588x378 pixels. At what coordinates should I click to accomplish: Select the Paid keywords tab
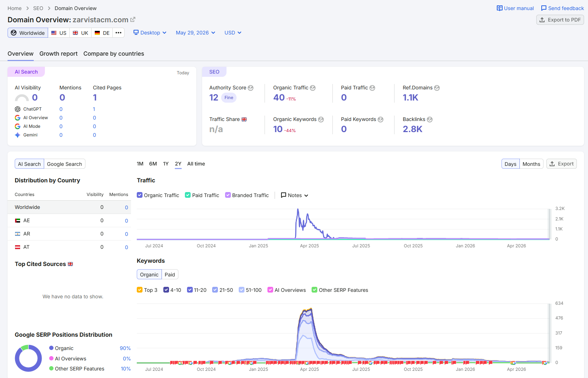(170, 275)
